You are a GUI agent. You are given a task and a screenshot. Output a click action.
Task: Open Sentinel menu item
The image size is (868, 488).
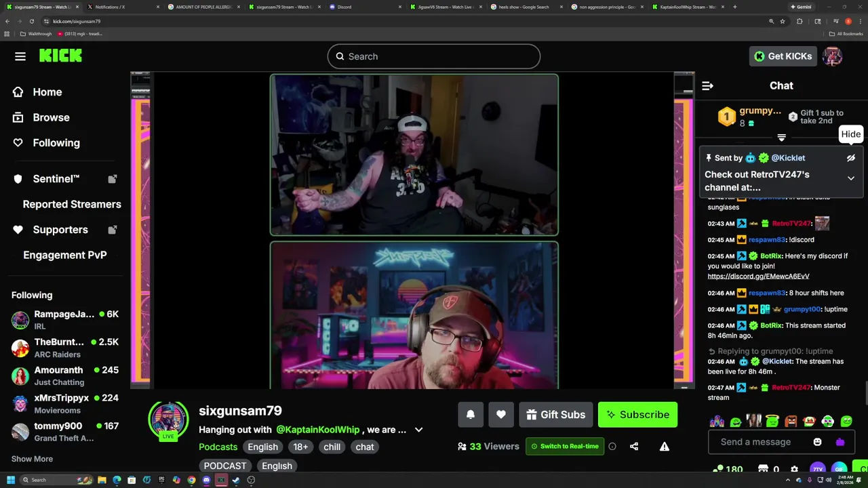56,179
